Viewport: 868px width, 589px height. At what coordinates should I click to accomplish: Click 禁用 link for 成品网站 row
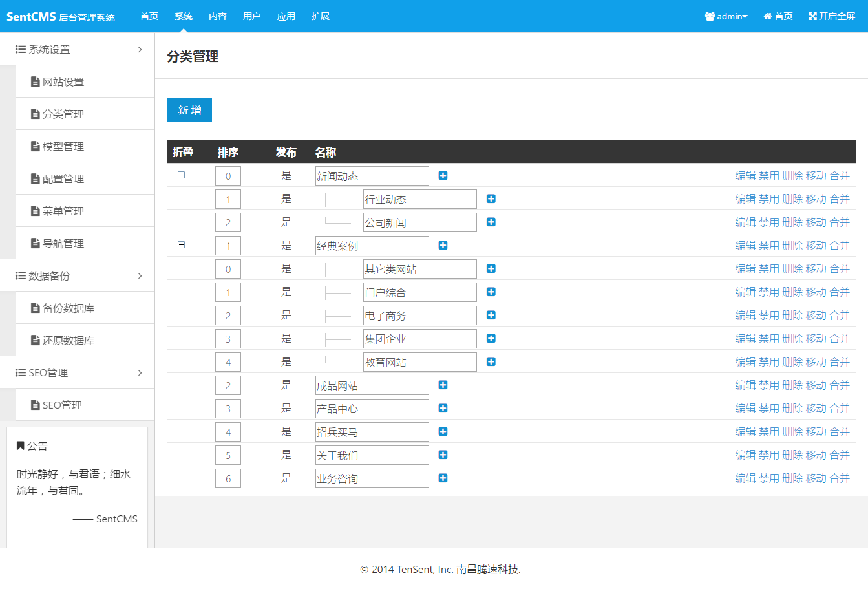769,385
